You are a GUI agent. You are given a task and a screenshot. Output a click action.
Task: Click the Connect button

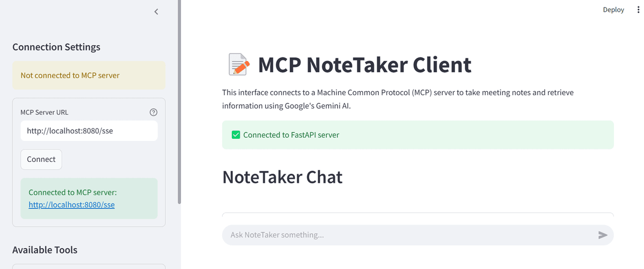pos(41,159)
